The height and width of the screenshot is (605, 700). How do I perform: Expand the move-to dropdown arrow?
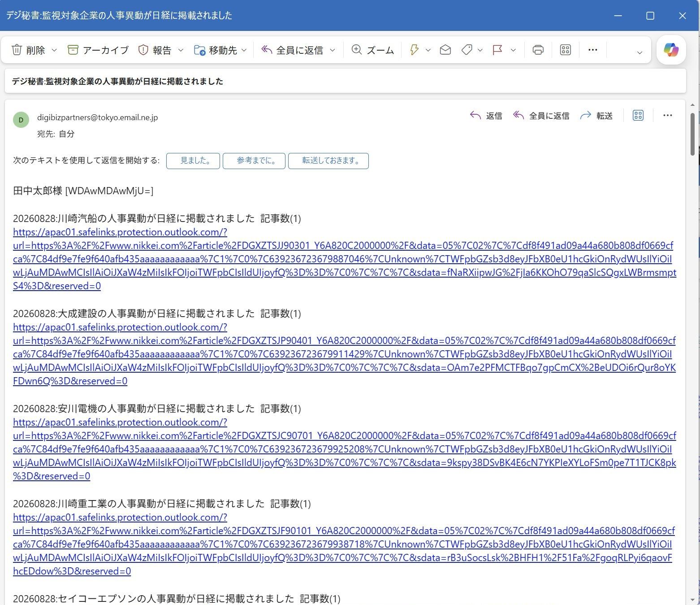coord(244,50)
